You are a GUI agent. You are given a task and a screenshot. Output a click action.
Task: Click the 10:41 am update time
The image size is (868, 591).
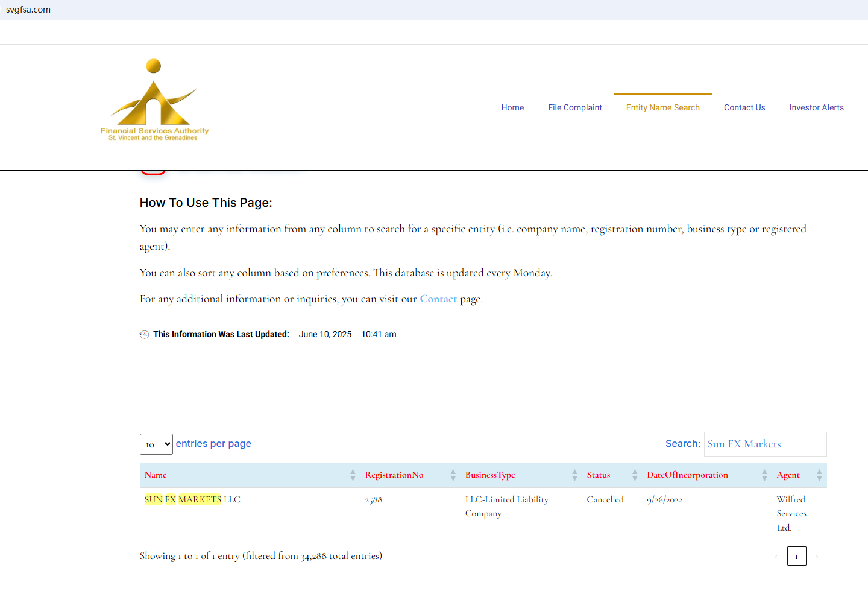tap(379, 334)
